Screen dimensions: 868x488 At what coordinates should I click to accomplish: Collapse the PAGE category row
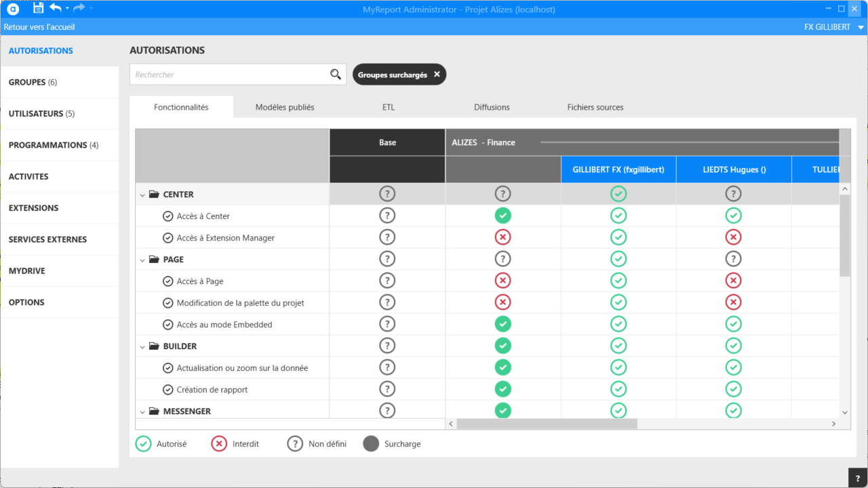[x=142, y=260]
